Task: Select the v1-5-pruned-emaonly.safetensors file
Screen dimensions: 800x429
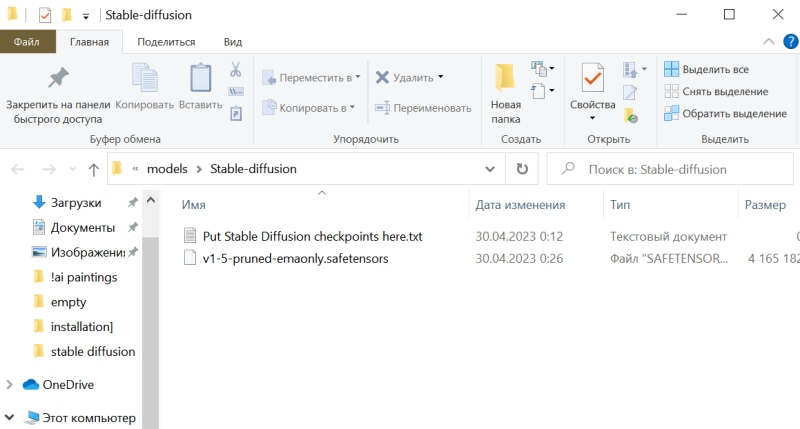Action: click(x=294, y=259)
